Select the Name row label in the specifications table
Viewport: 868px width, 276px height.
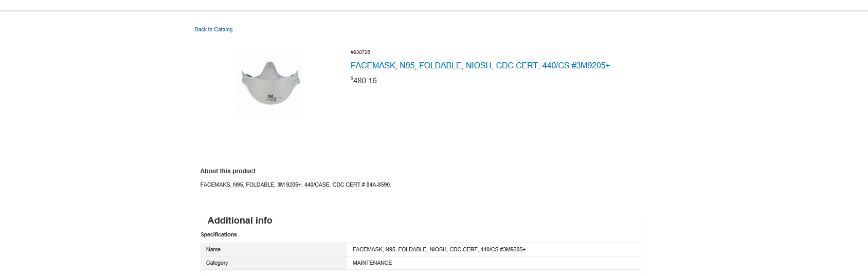pyautogui.click(x=213, y=249)
